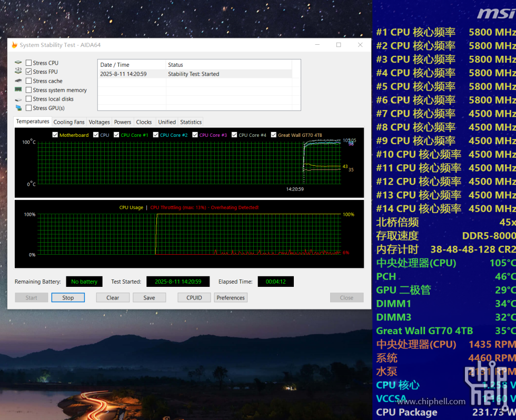The width and height of the screenshot is (516, 420).
Task: Toggle Motherboard temperature graph checkbox
Action: tap(55, 135)
